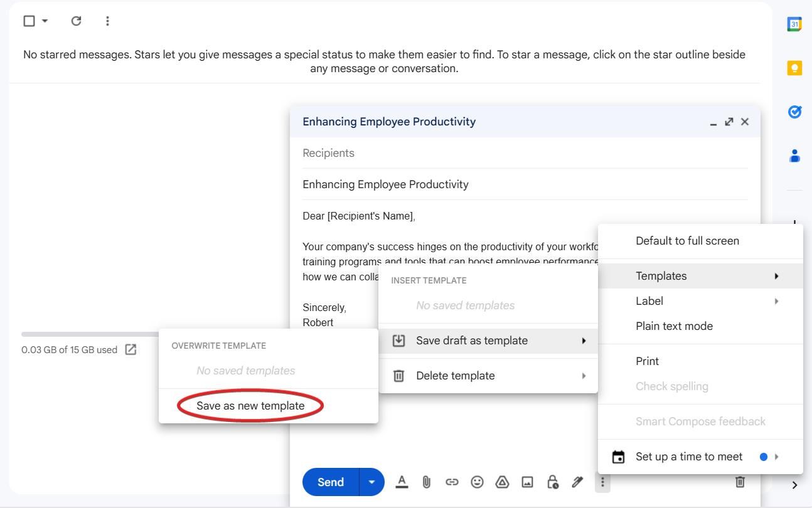This screenshot has width=812, height=508.
Task: Select Print from the options menu
Action: 647,361
